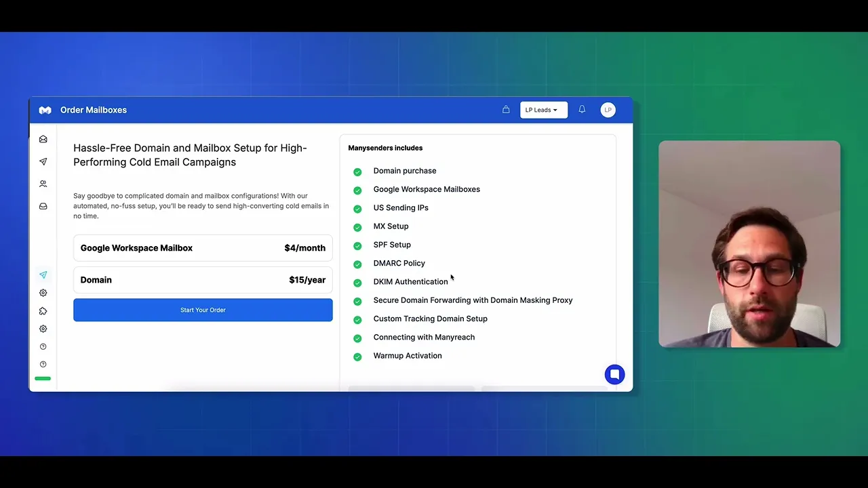Click the green check beside Secure Domain Forwarding
This screenshot has height=488, width=868.
(x=357, y=301)
